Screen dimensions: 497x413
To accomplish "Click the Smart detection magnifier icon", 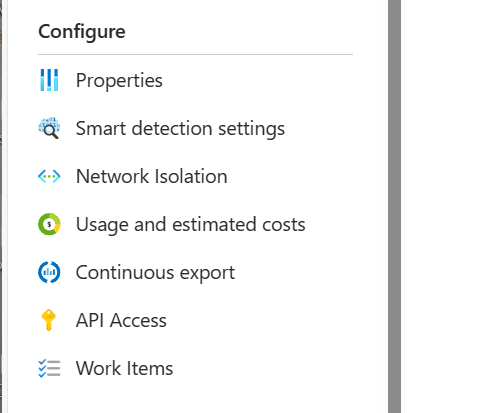I will [x=49, y=128].
